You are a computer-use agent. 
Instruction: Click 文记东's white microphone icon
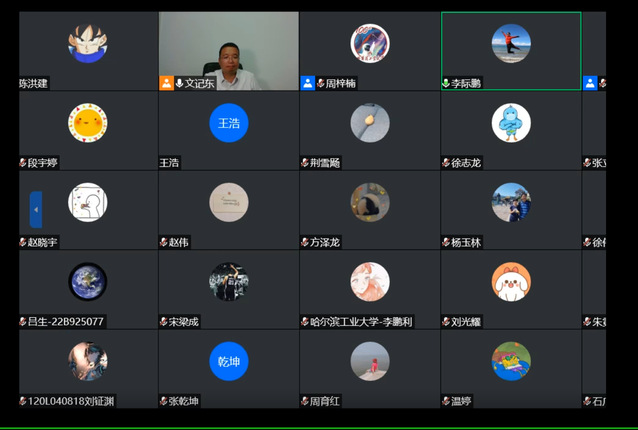click(179, 83)
